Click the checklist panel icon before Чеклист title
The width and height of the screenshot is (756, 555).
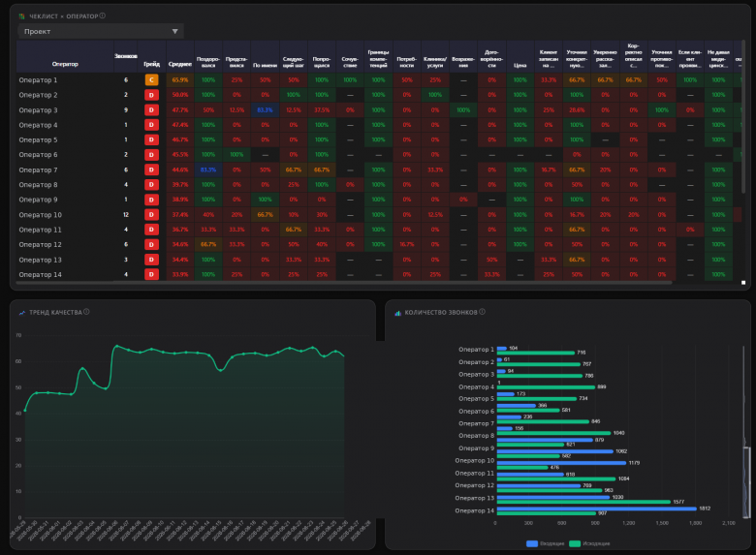21,16
